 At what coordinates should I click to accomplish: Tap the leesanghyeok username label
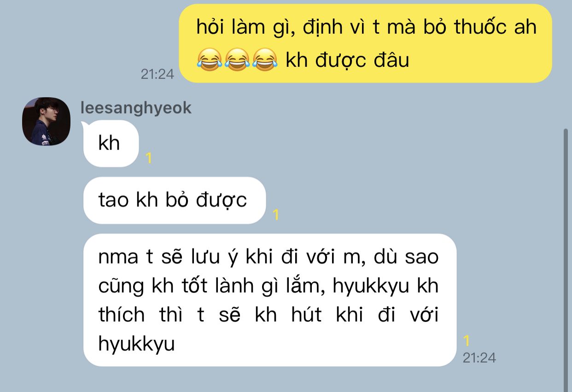pyautogui.click(x=136, y=108)
